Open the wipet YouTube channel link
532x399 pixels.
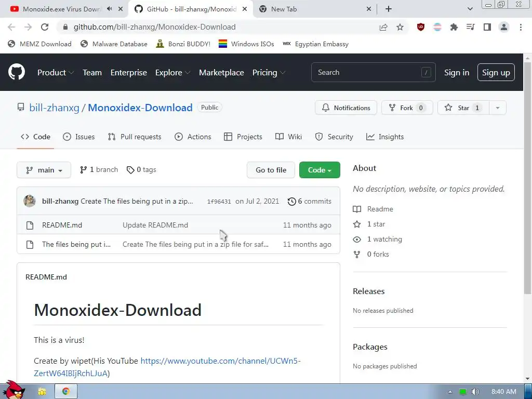[167, 367]
